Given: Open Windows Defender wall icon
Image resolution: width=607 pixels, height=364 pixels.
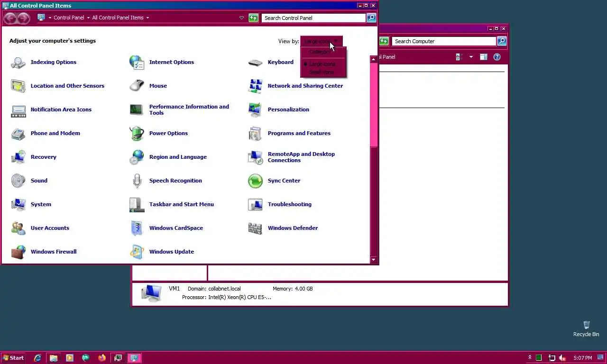Looking at the screenshot, I should pos(255,228).
